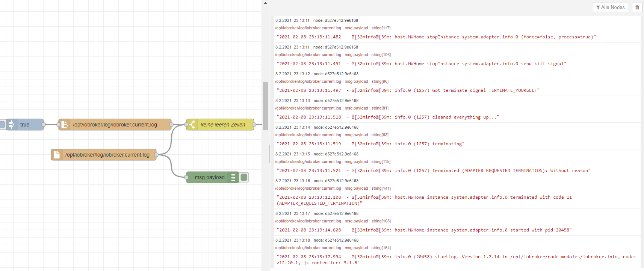
Task: Click the input port of keine leeren Zeilen node
Action: coord(186,125)
